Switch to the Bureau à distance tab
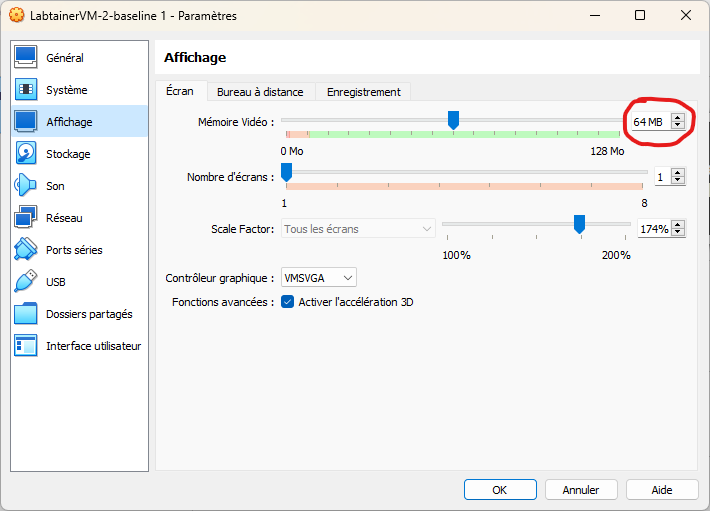The height and width of the screenshot is (511, 710). 260,92
